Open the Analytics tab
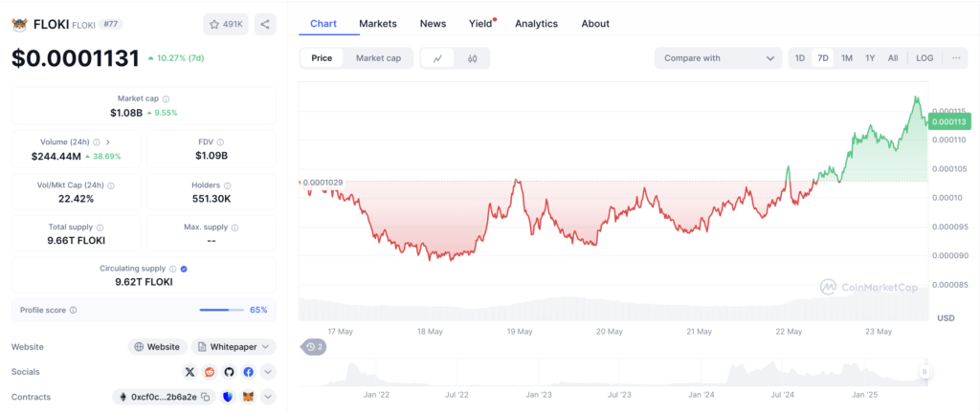This screenshot has width=980, height=413. 536,24
